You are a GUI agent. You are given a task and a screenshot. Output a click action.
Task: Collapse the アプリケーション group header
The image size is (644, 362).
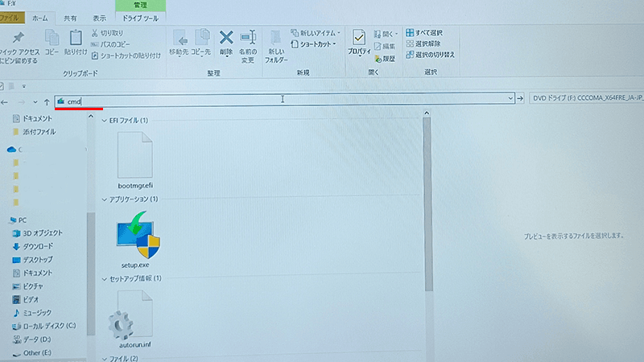pyautogui.click(x=104, y=199)
